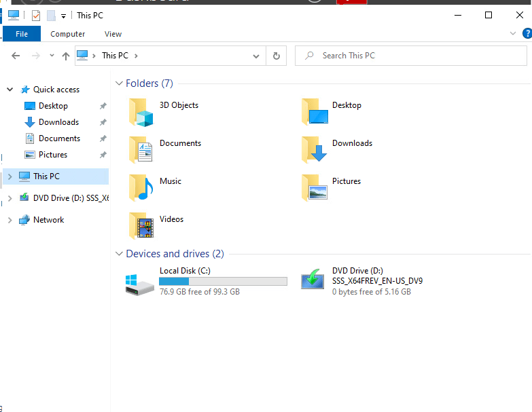Viewport: 532px width, 412px height.
Task: Open the Local Disk (C:) drive icon
Action: 140,282
